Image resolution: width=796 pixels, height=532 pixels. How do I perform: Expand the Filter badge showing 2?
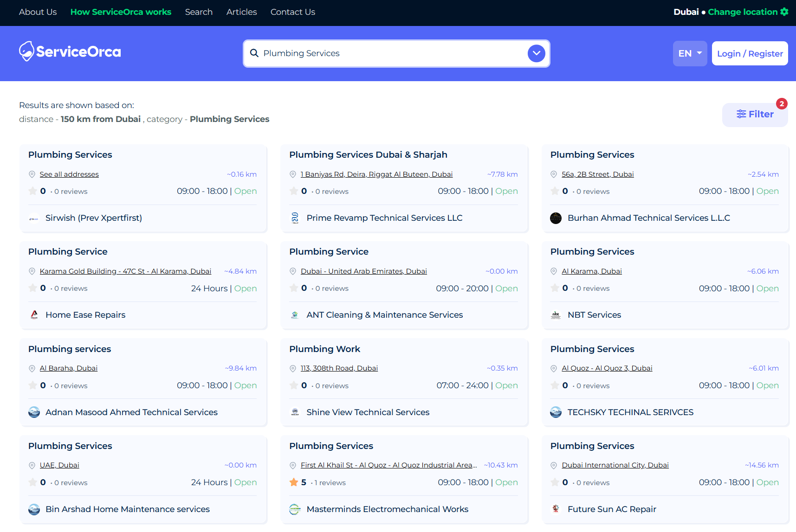click(x=782, y=104)
